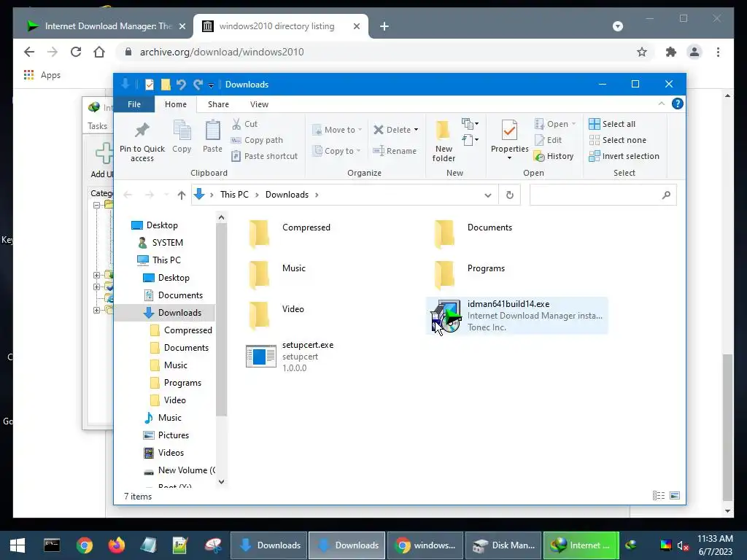The width and height of the screenshot is (747, 560).
Task: Click Select all in ribbon
Action: point(612,124)
